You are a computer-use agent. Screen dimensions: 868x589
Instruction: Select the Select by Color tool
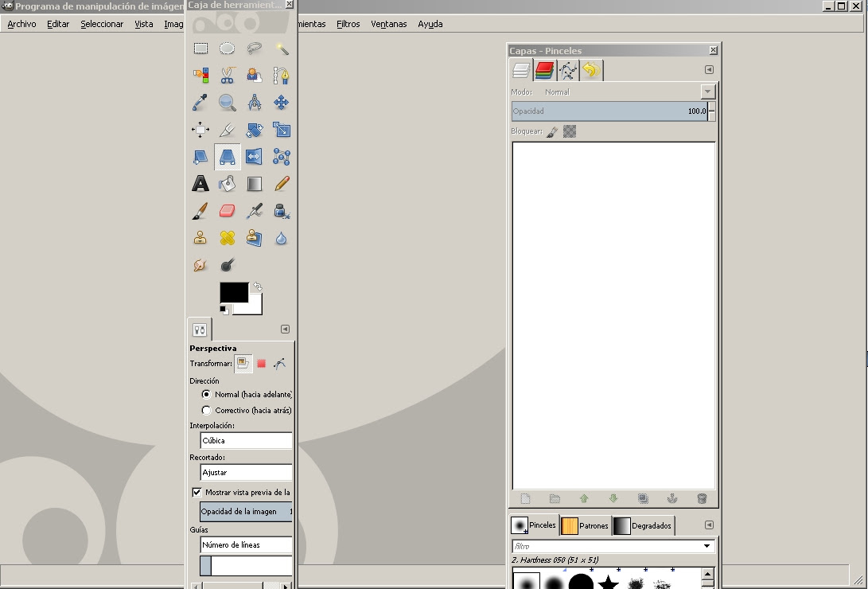point(200,76)
